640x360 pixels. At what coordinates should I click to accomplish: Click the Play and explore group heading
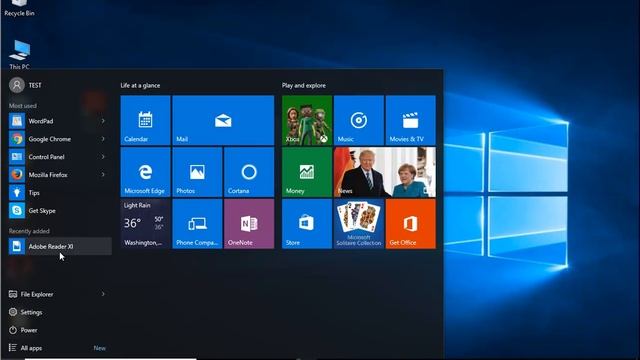(x=304, y=85)
